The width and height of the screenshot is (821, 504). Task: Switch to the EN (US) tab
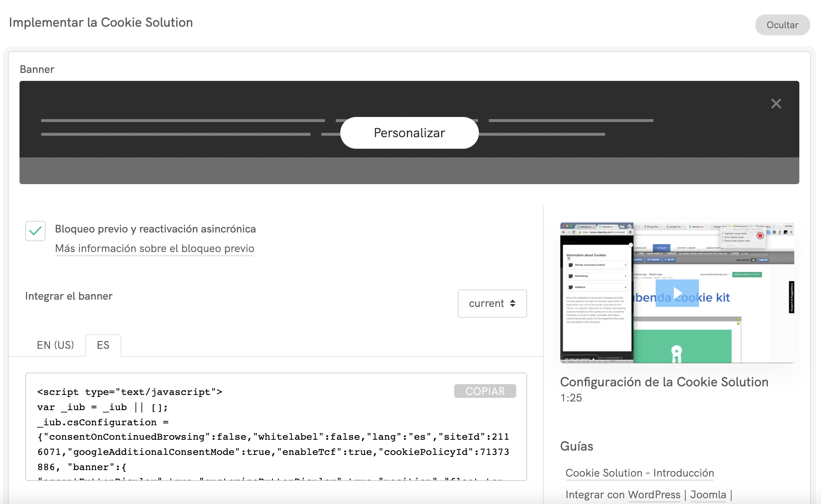[x=55, y=345]
